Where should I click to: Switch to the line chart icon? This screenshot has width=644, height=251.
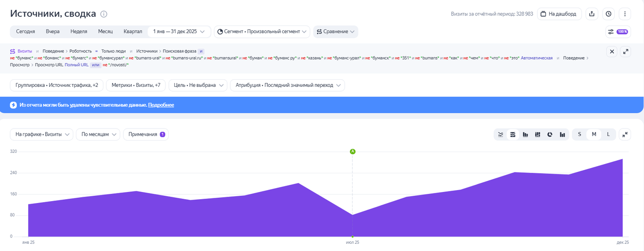tap(501, 134)
